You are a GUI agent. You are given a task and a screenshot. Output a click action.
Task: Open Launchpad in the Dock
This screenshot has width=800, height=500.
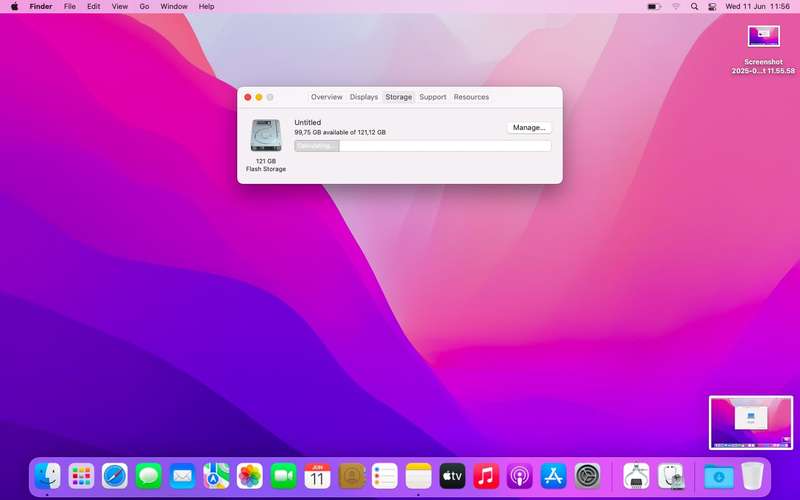[81, 476]
